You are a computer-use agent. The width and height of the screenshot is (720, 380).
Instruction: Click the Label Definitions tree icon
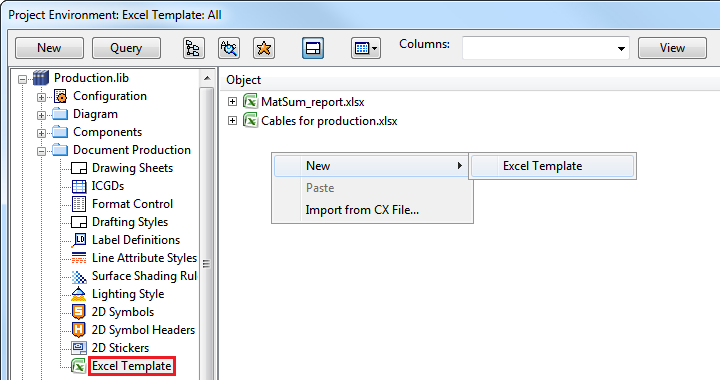point(79,240)
